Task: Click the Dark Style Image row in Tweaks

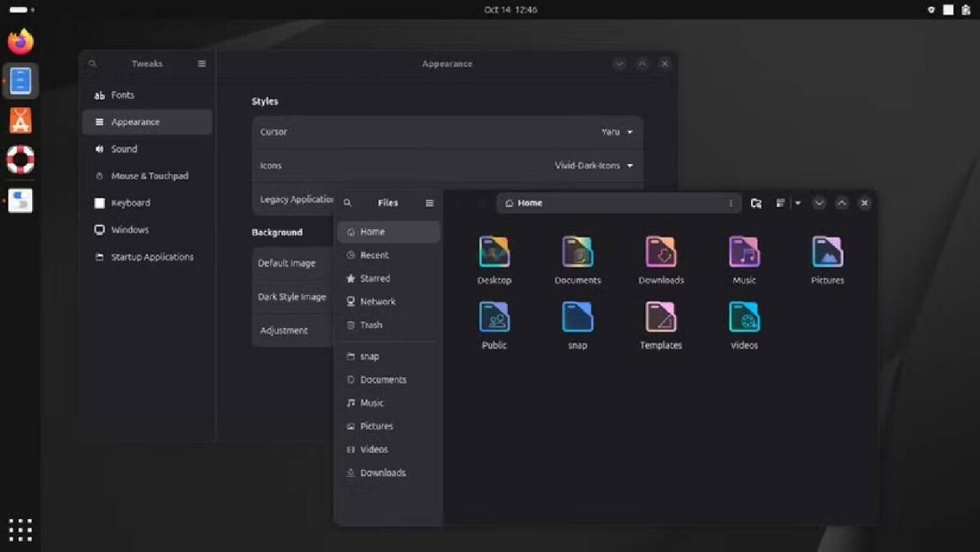Action: coord(292,297)
